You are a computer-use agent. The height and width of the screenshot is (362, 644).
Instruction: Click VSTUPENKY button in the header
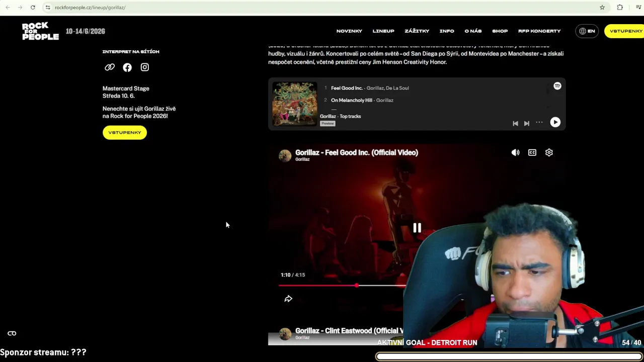tap(625, 31)
